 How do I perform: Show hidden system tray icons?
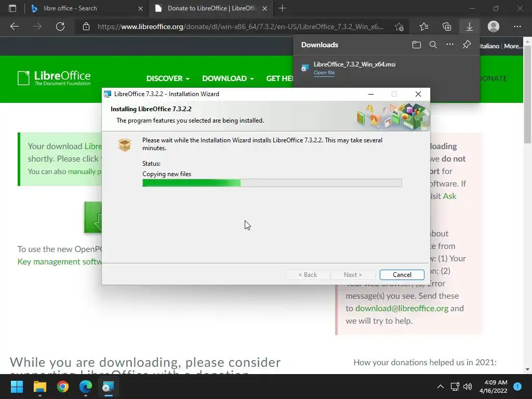pyautogui.click(x=441, y=387)
